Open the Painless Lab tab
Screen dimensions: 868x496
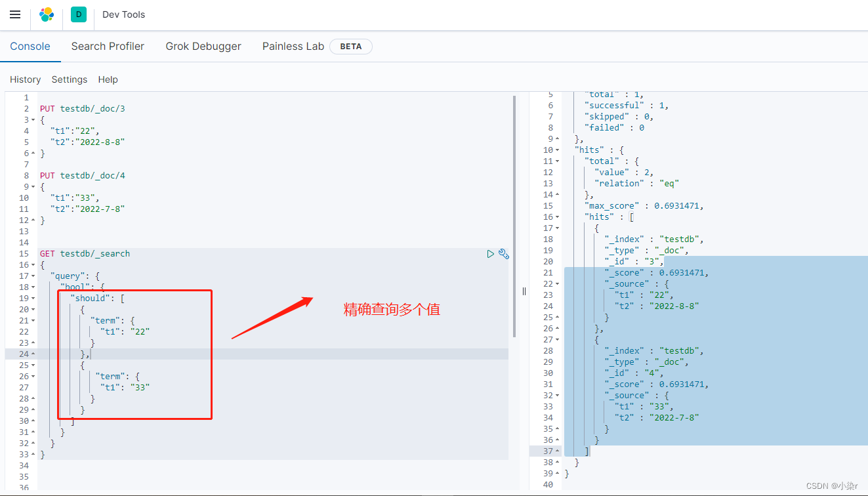click(x=293, y=46)
